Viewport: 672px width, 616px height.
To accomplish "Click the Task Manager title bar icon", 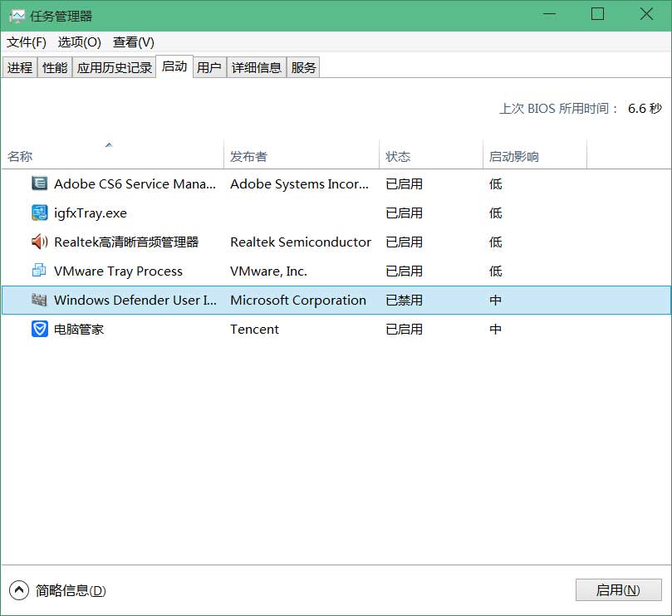I will click(x=17, y=17).
